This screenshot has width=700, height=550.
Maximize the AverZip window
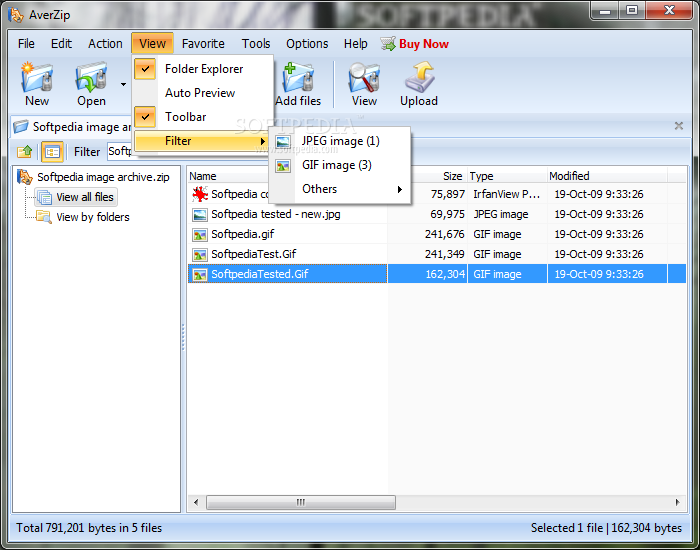(x=632, y=10)
